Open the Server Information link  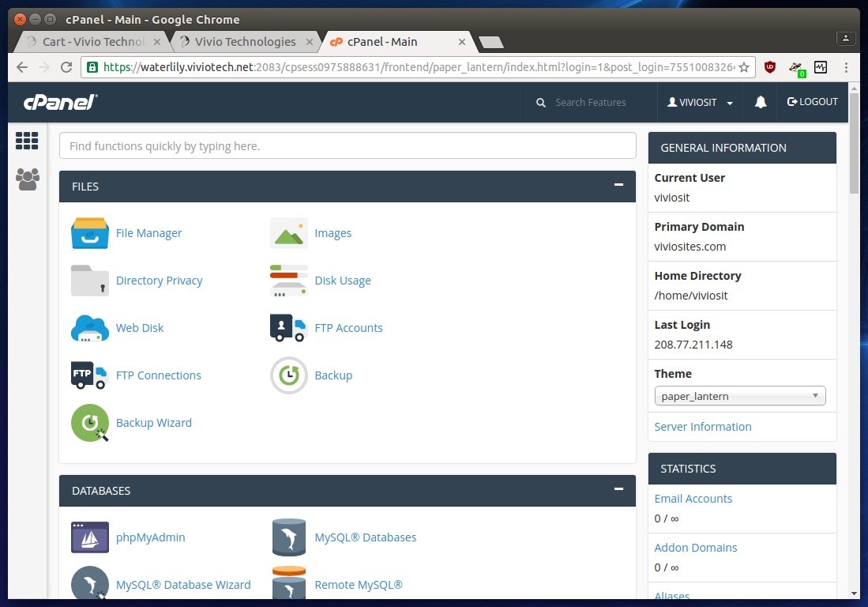[702, 427]
